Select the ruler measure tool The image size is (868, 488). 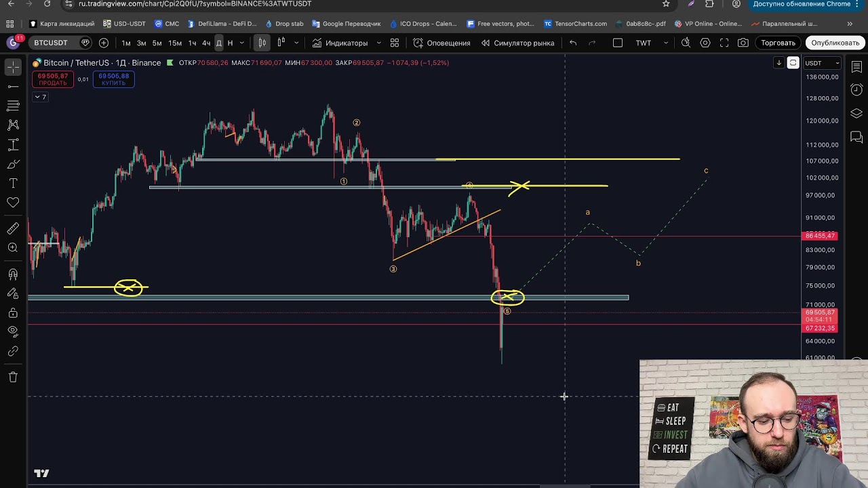tap(13, 228)
